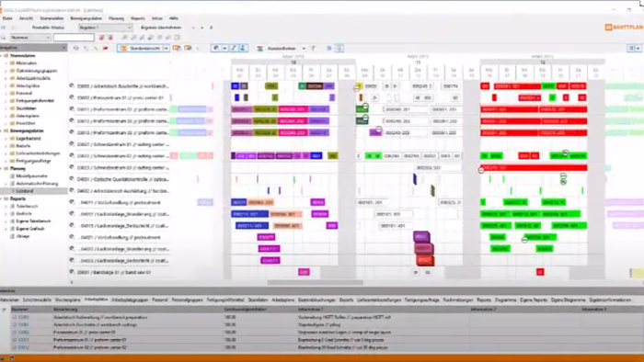The height and width of the screenshot is (362, 644).
Task: Open the Planung menu
Action: pos(116,18)
